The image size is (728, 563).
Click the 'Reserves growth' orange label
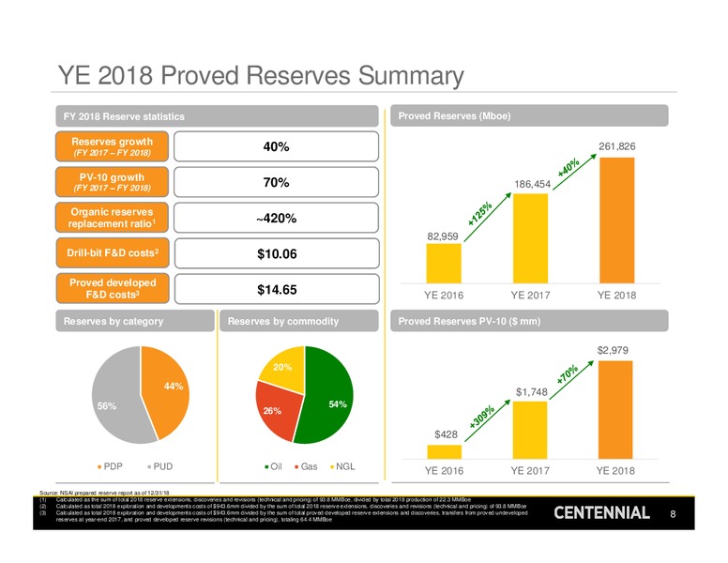point(112,146)
